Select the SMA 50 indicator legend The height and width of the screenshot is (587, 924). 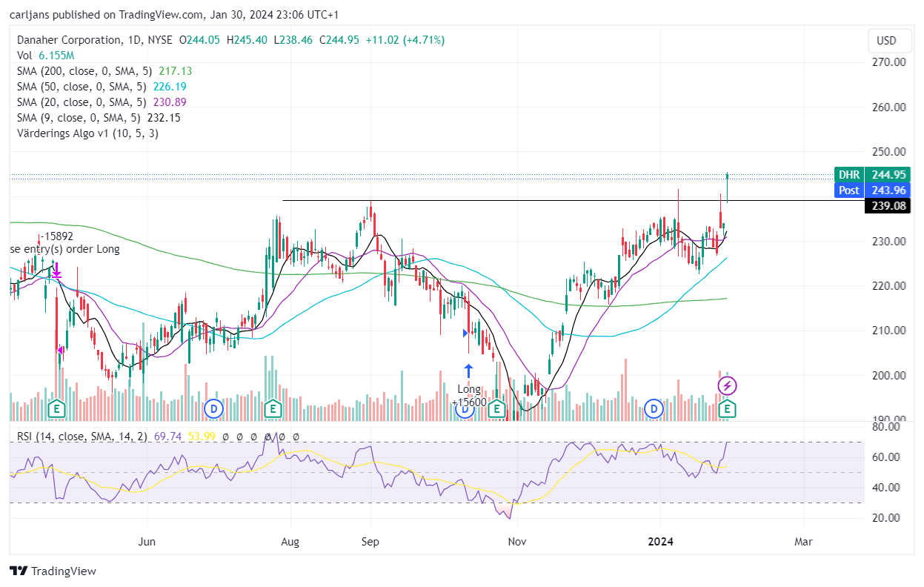point(102,87)
